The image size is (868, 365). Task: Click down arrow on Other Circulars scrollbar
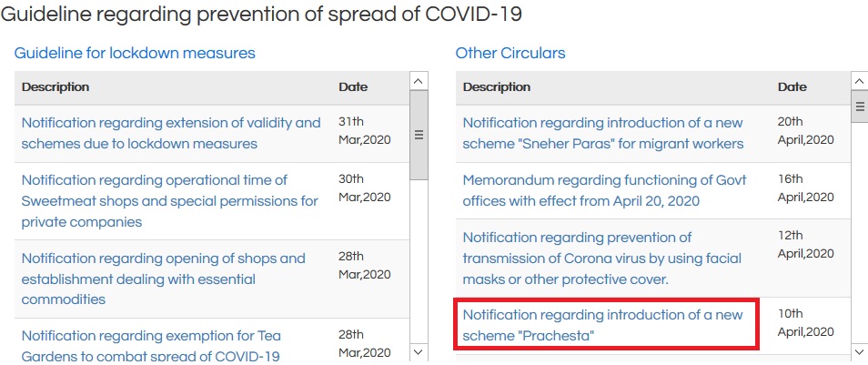tap(860, 350)
